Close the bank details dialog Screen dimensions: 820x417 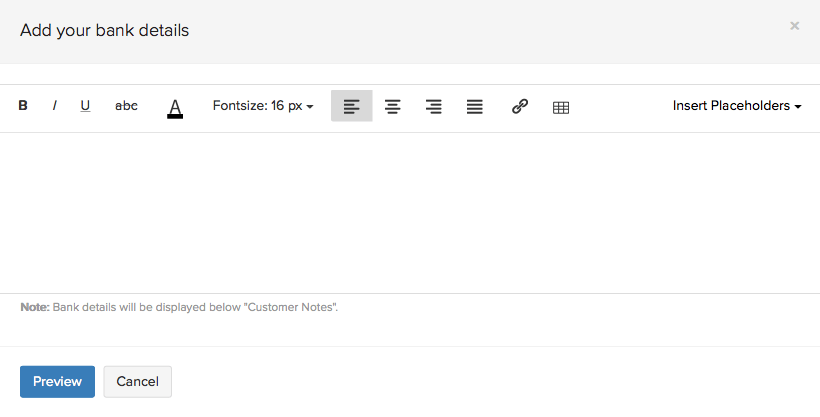(795, 26)
